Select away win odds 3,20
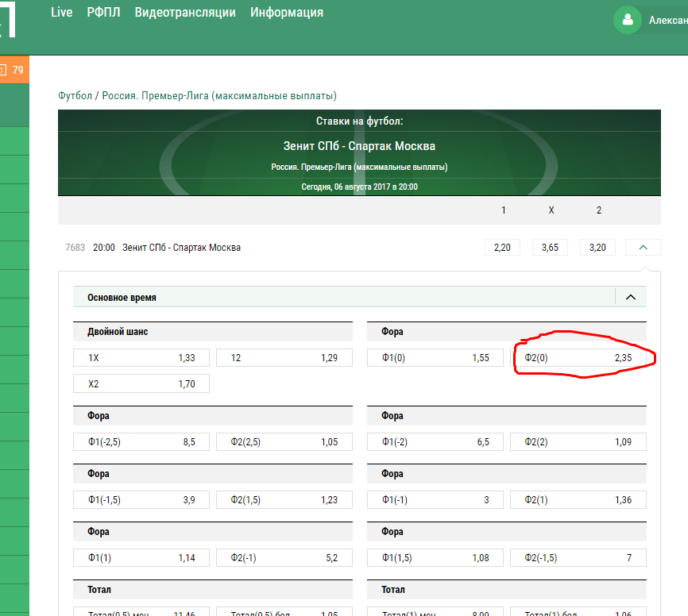 click(x=597, y=248)
